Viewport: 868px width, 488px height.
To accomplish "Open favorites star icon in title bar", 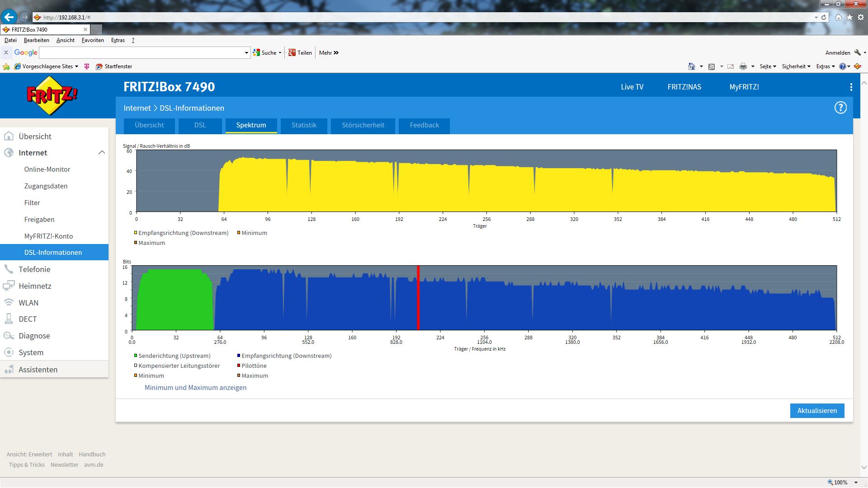I will pyautogui.click(x=849, y=17).
